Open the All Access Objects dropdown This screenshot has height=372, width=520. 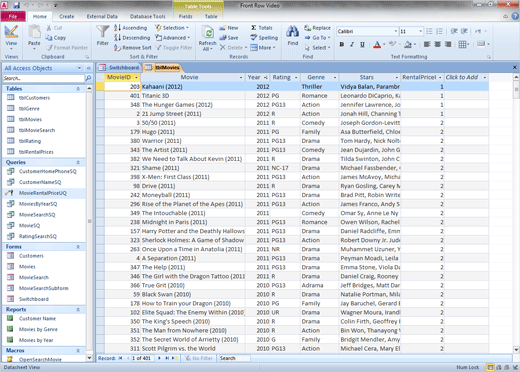[x=79, y=68]
